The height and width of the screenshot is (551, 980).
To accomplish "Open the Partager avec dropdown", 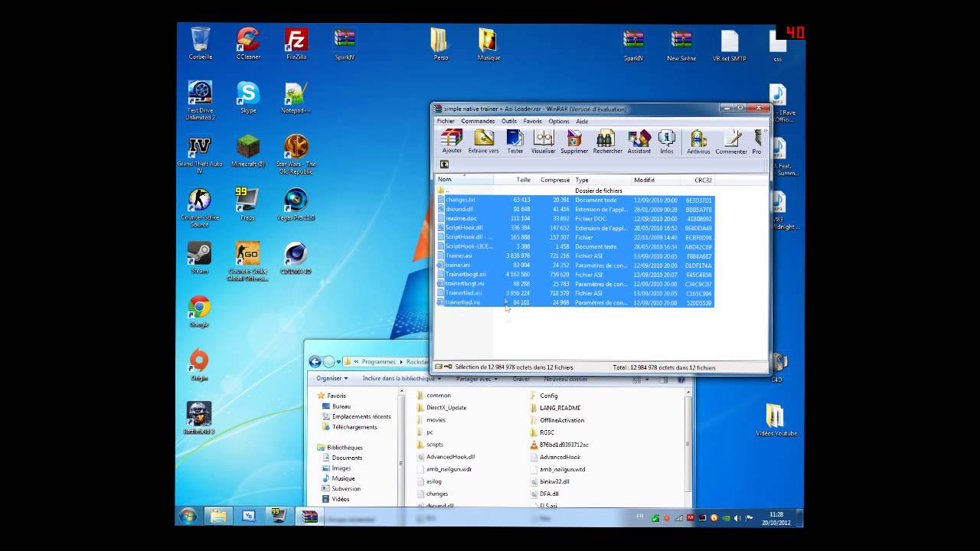I will click(x=476, y=379).
